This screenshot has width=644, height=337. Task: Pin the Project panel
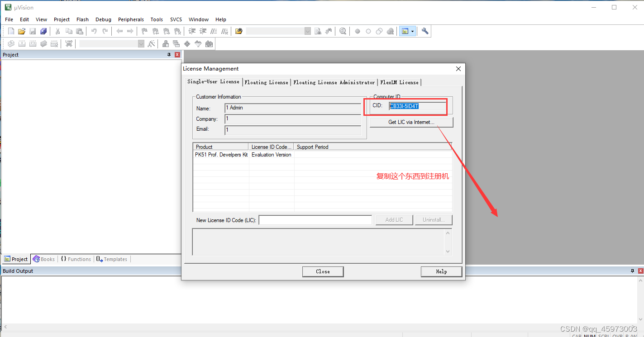tap(169, 54)
